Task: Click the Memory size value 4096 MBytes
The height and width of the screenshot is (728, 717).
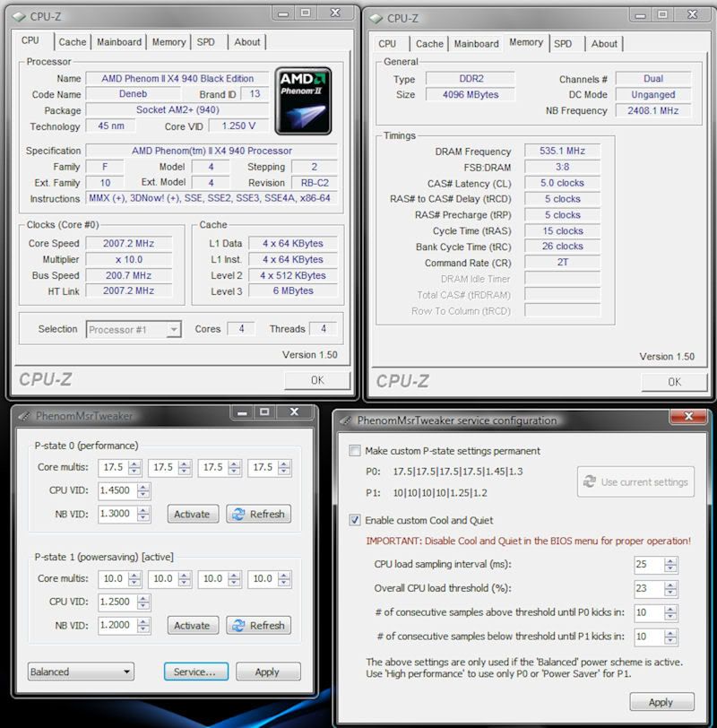Action: (x=471, y=95)
